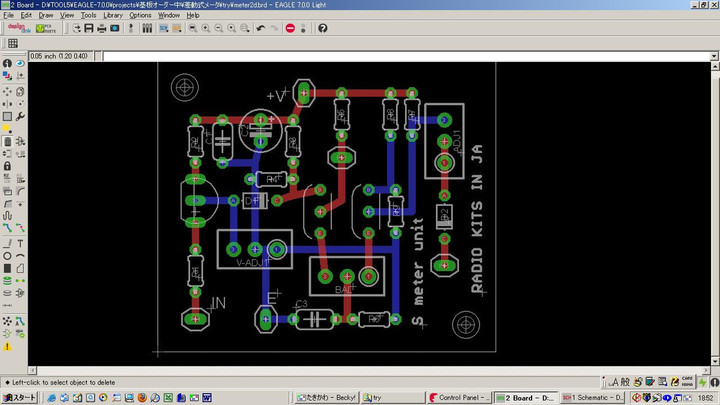Click the Undo arrow icon

[x=261, y=28]
